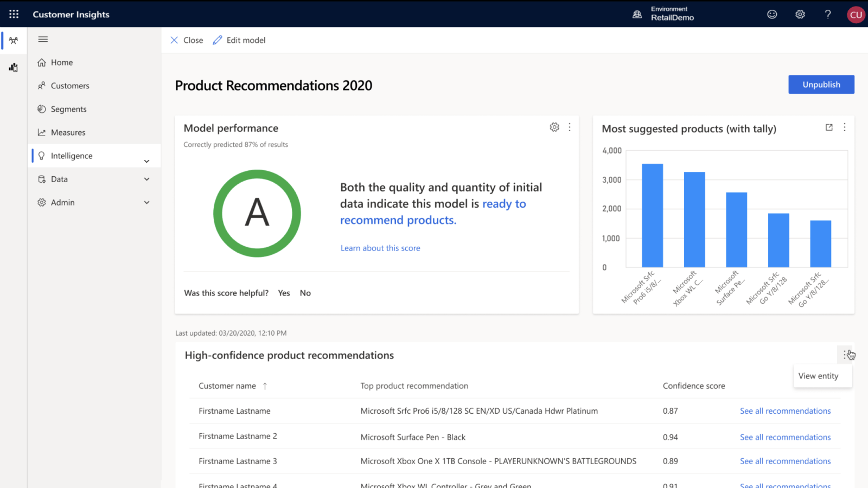Viewport: 868px width, 488px height.
Task: Click the Unpublish button
Action: pyautogui.click(x=821, y=85)
